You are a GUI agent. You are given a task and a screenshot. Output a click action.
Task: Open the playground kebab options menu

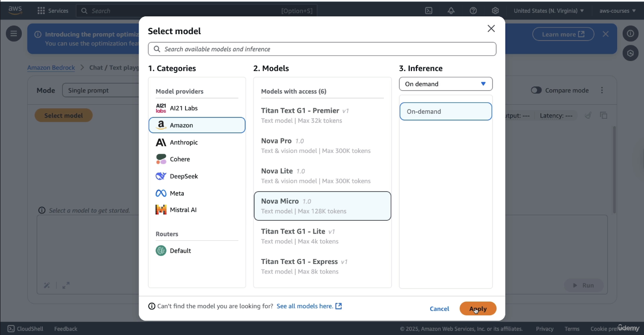(602, 91)
